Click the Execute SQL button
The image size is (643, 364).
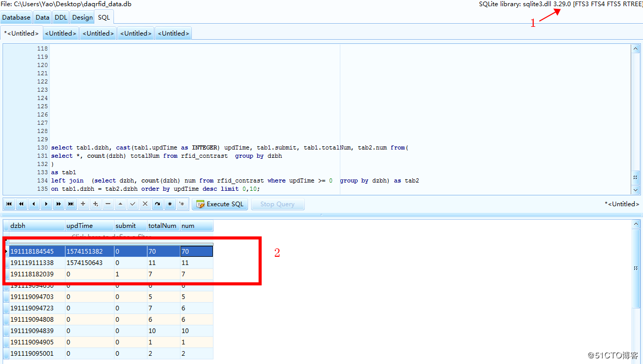click(220, 204)
